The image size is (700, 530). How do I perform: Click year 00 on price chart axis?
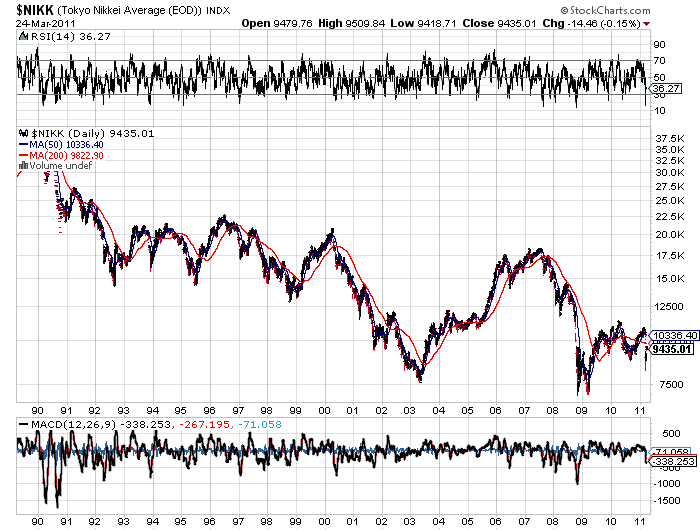[x=324, y=410]
